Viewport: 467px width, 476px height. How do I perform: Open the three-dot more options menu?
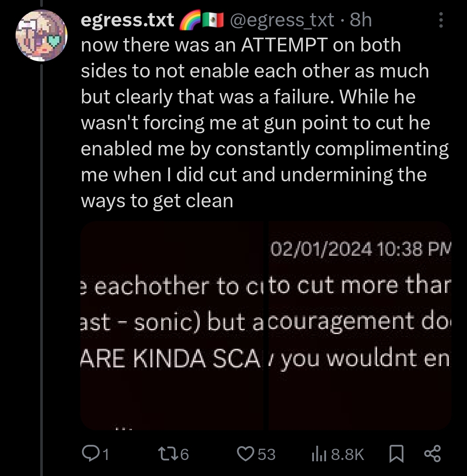coord(440,20)
